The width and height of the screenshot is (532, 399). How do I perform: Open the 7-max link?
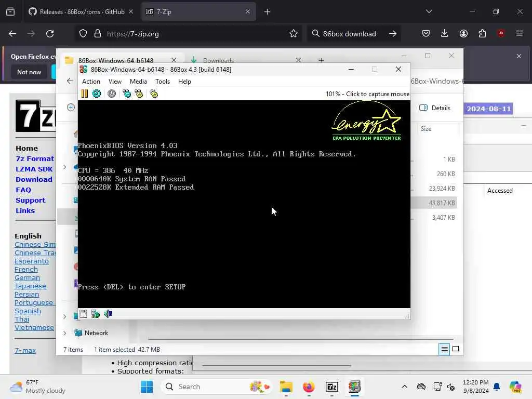(x=25, y=351)
